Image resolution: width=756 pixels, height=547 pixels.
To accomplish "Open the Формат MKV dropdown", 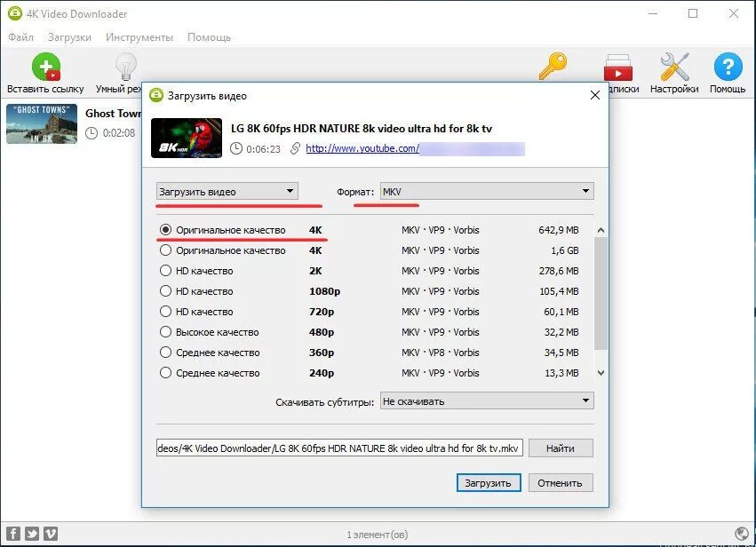I will tap(487, 191).
